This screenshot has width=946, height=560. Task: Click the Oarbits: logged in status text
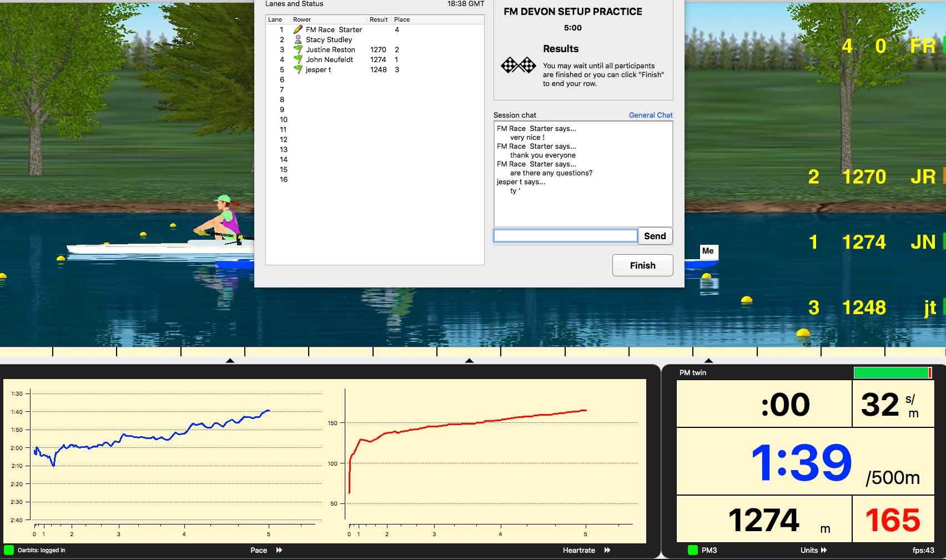[x=41, y=550]
